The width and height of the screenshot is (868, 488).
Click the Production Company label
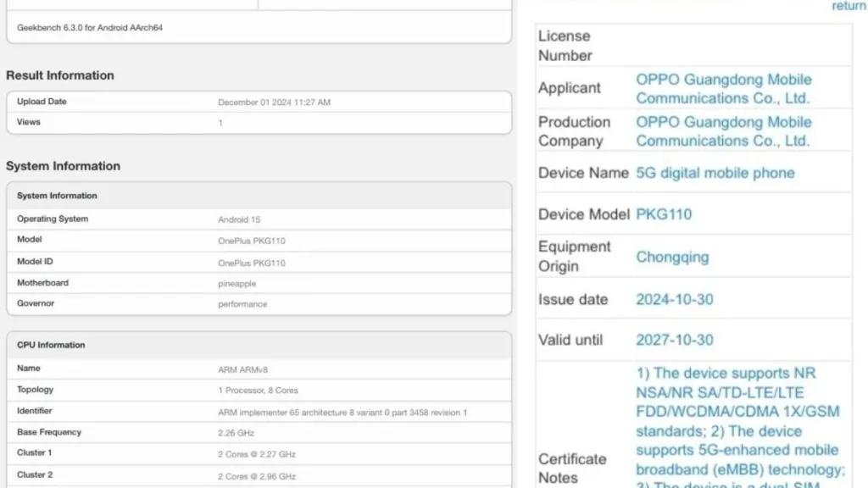coord(574,131)
